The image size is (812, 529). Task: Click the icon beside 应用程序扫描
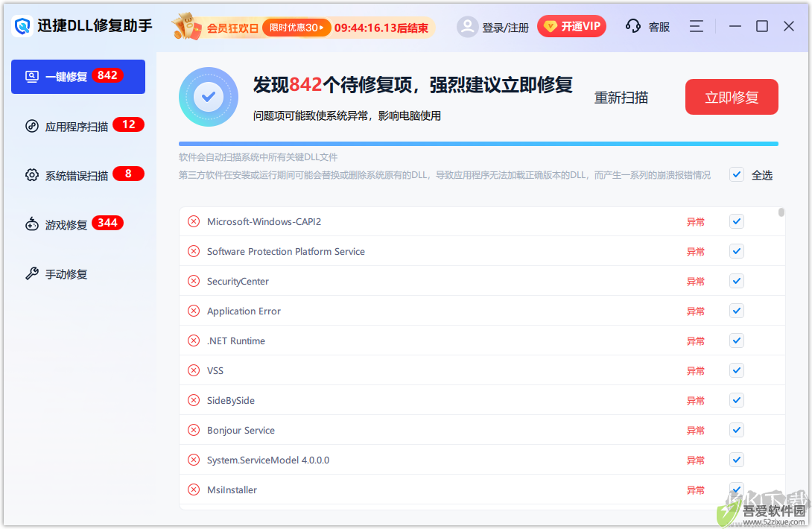click(x=32, y=126)
